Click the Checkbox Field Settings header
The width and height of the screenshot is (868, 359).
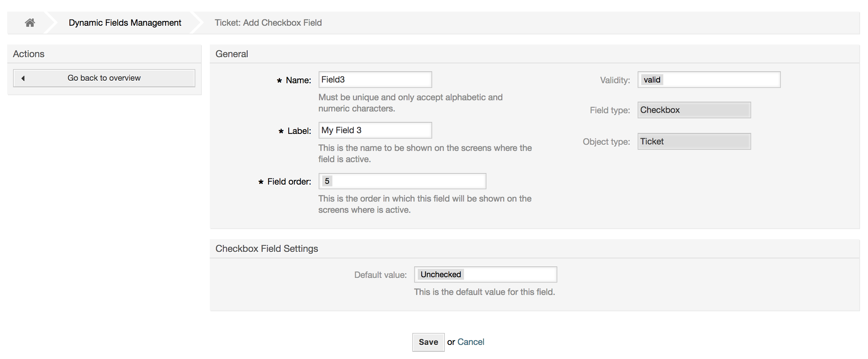click(x=267, y=248)
